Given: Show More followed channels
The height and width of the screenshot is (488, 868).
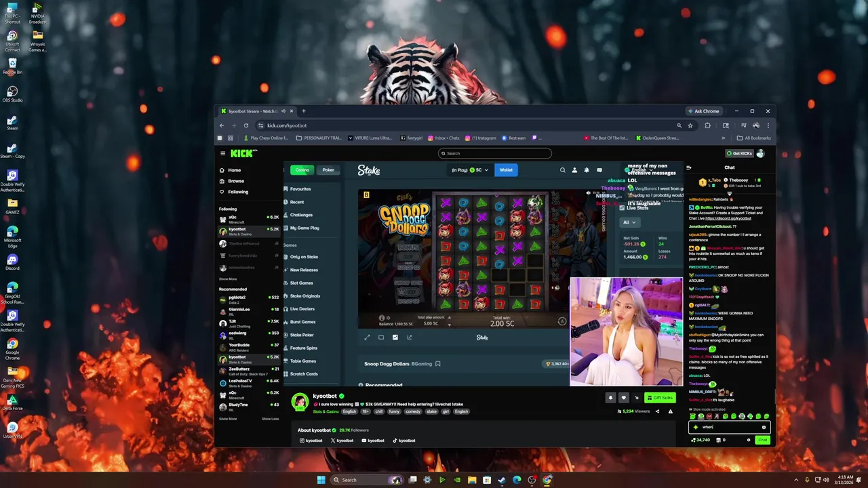Looking at the screenshot, I should point(228,279).
